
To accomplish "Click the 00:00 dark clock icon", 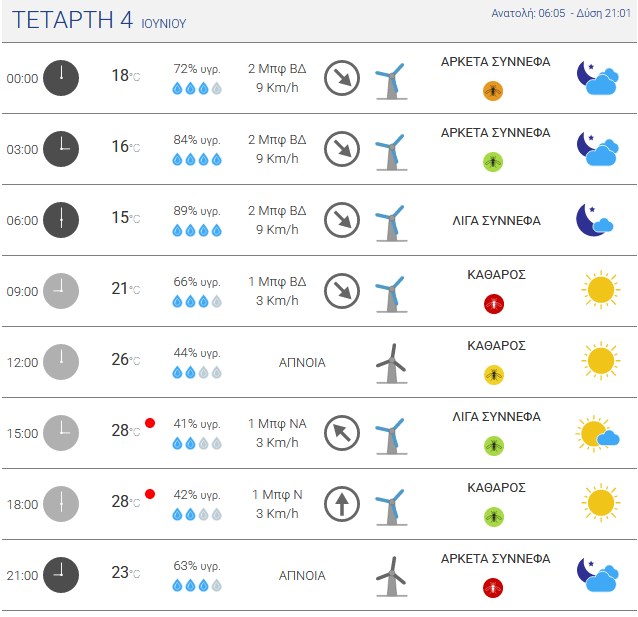I will [61, 78].
